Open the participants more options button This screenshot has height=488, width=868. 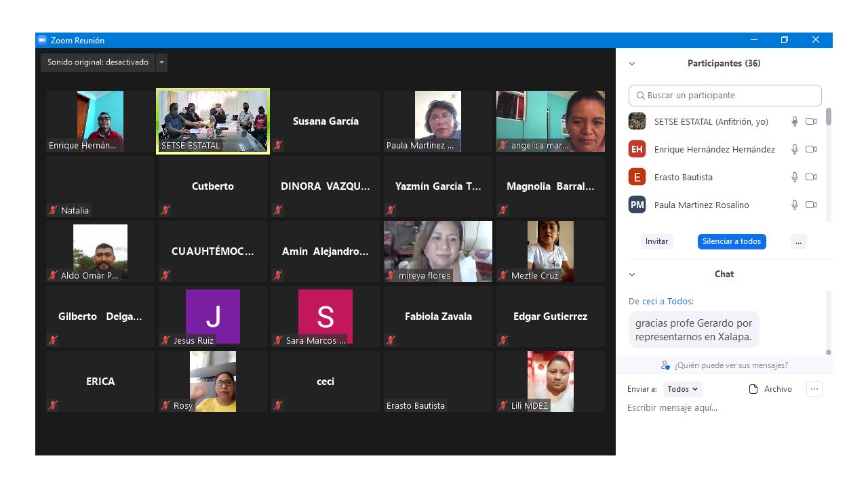[x=798, y=241]
